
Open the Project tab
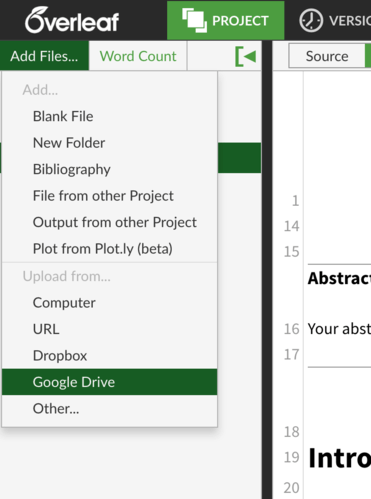(x=226, y=20)
